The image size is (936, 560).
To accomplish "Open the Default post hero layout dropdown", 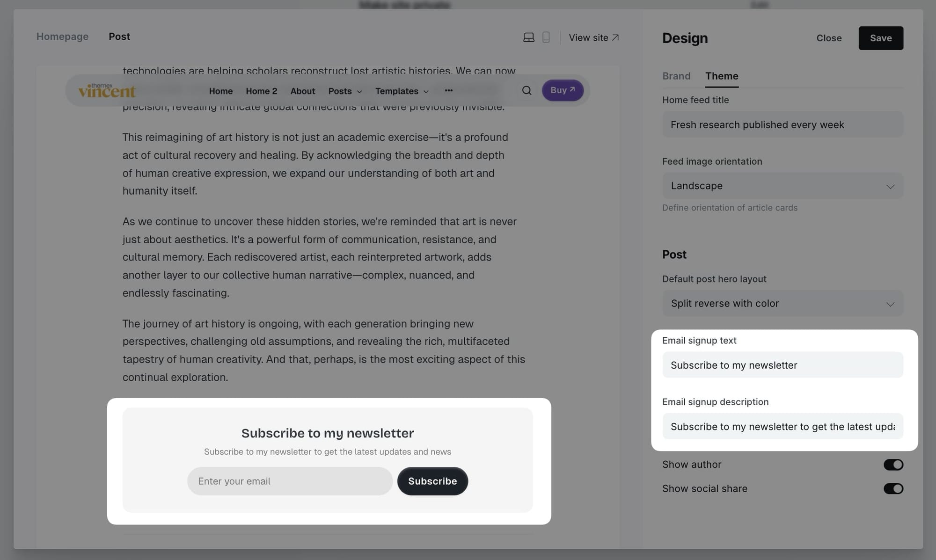I will pyautogui.click(x=782, y=303).
